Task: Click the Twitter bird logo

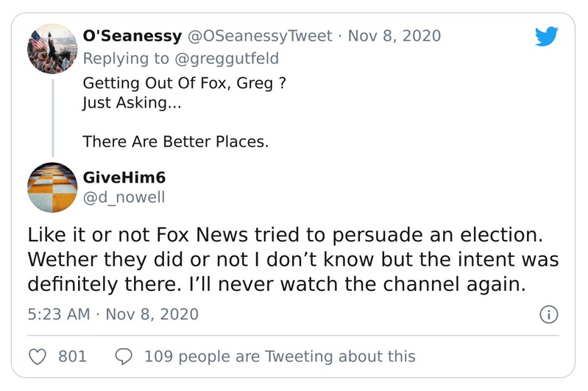Action: coord(548,36)
